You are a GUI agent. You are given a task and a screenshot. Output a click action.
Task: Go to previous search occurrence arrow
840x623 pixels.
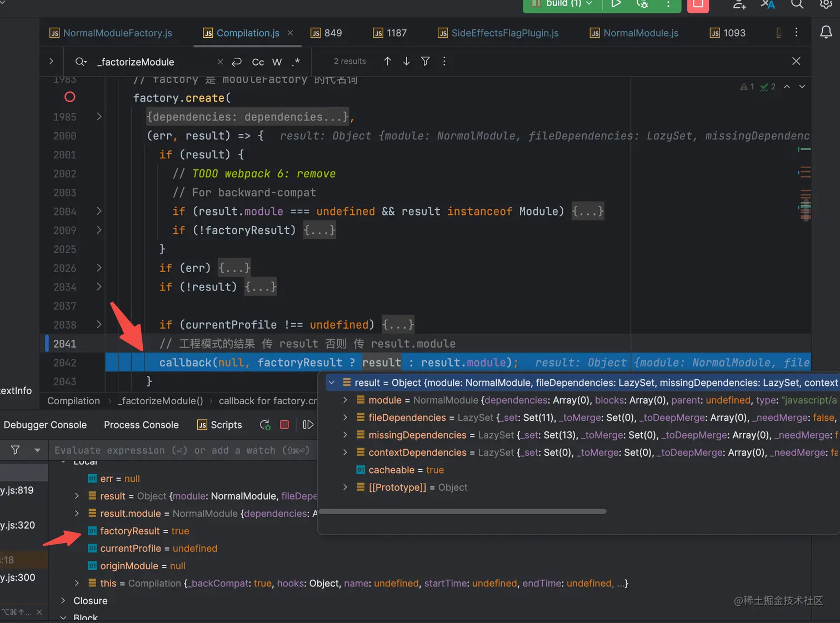coord(387,61)
